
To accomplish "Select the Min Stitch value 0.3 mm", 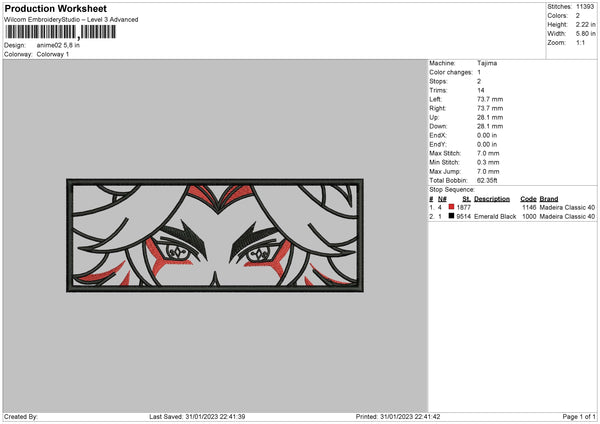I will click(x=488, y=163).
